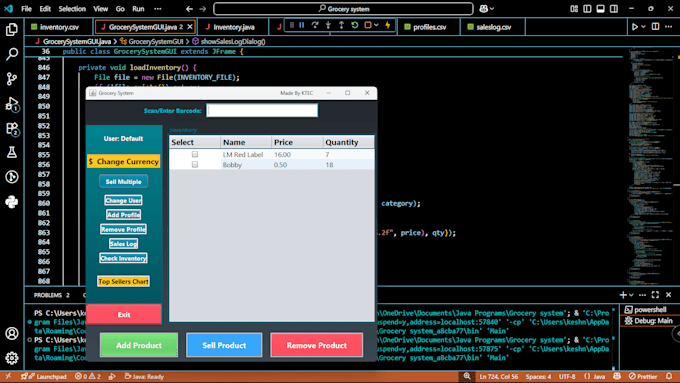Click the Grocery system command center search box
This screenshot has width=680, height=383.
343,9
